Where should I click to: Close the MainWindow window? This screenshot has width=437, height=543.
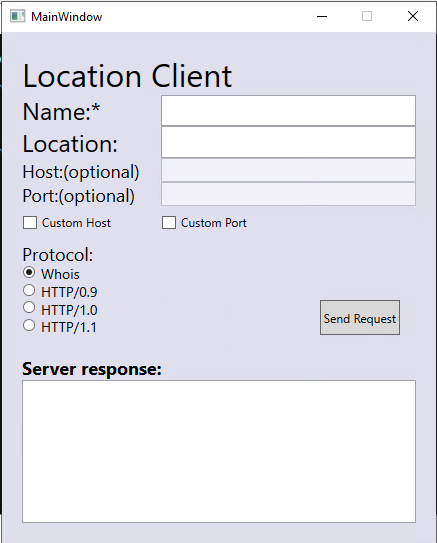pos(413,16)
